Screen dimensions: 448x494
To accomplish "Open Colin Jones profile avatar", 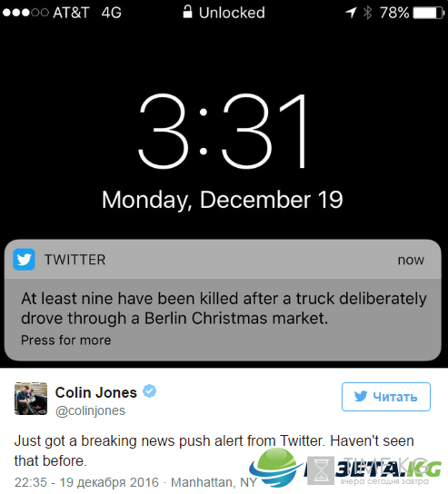I will [31, 399].
